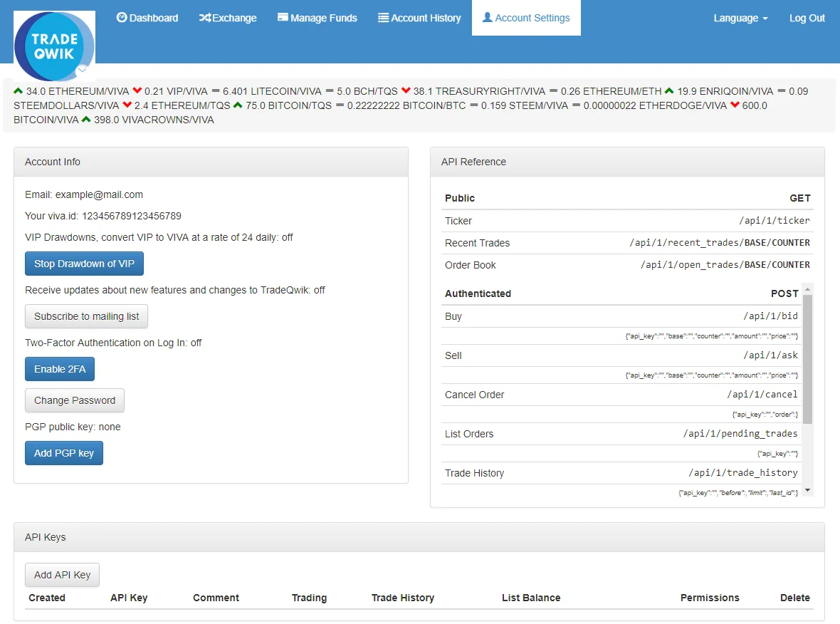Click the Order Book endpoint path
Screen dimensions: 840x624
(725, 265)
